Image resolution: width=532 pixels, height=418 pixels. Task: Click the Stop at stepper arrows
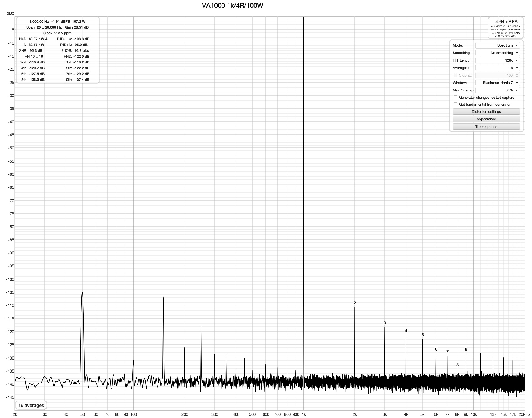click(x=517, y=75)
